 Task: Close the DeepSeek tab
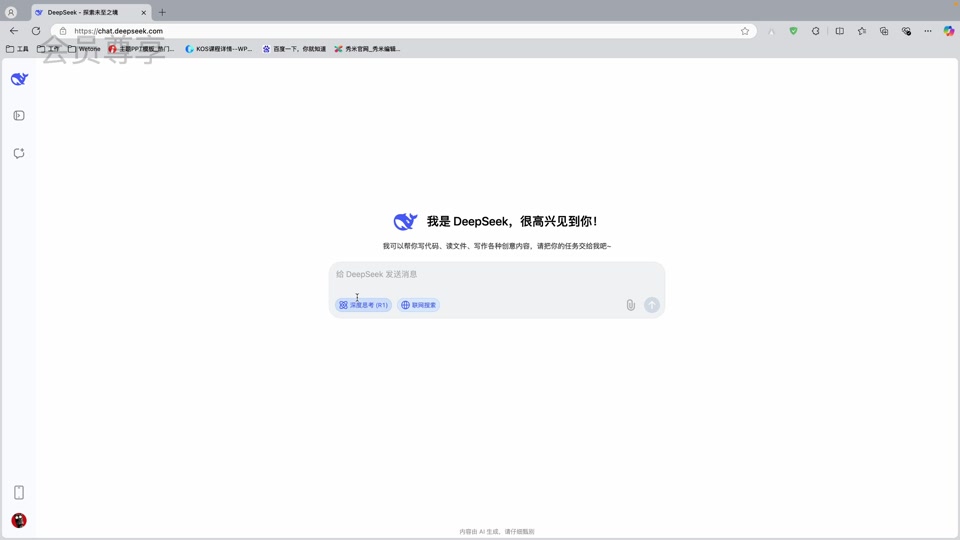click(144, 12)
